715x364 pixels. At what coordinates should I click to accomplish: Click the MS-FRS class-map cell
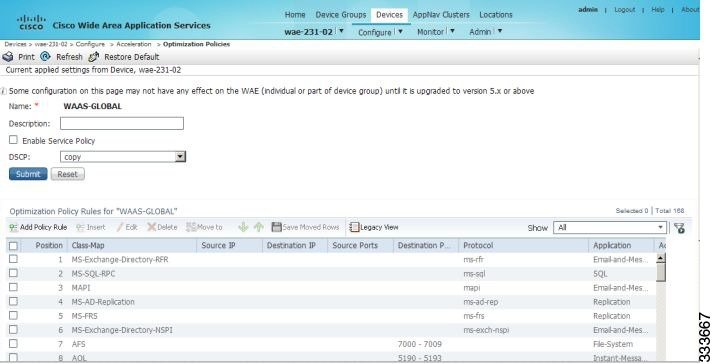(84, 316)
